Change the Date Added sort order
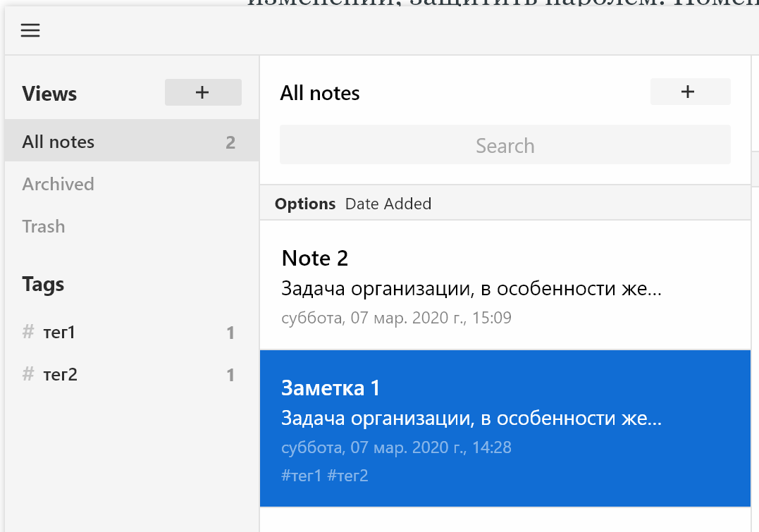This screenshot has width=759, height=532. (x=388, y=204)
